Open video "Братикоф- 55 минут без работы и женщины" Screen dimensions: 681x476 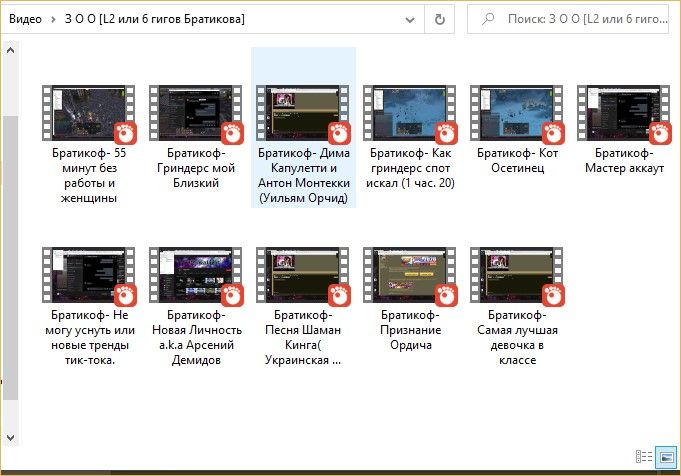pos(89,113)
